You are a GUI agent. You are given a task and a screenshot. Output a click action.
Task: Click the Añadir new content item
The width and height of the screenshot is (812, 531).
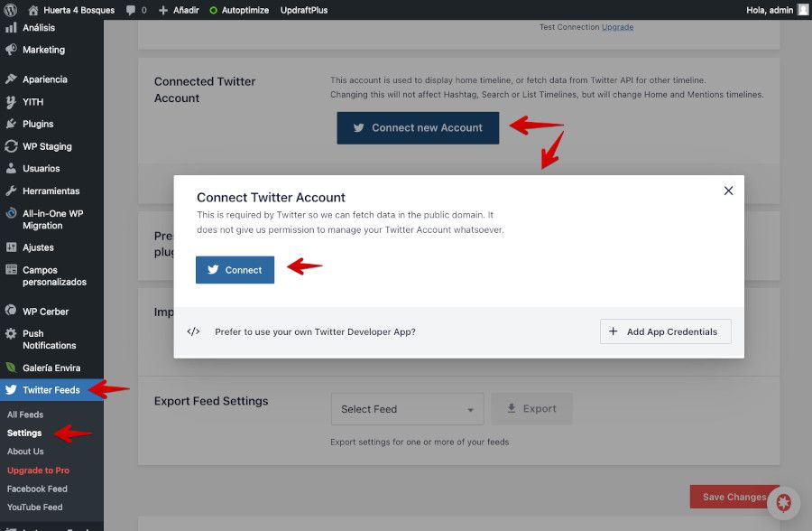pos(179,10)
